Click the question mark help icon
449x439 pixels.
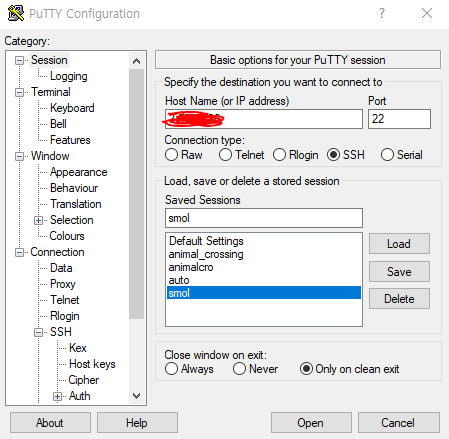382,13
